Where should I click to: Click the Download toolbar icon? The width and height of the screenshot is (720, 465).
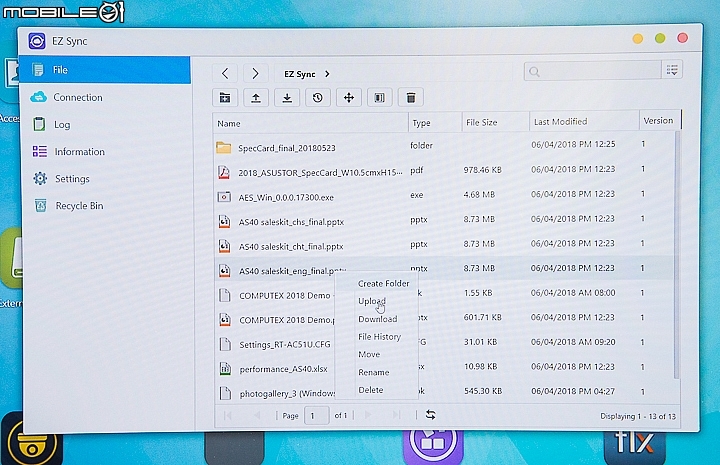[287, 97]
